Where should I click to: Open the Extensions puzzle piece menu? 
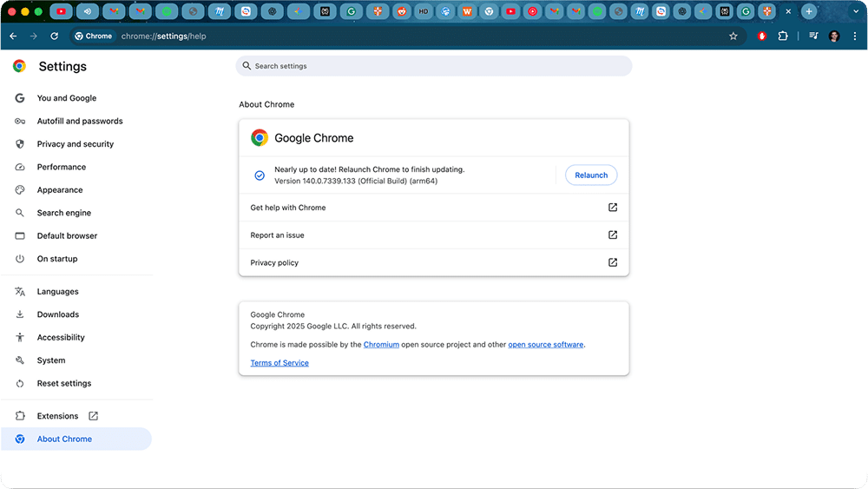click(783, 36)
